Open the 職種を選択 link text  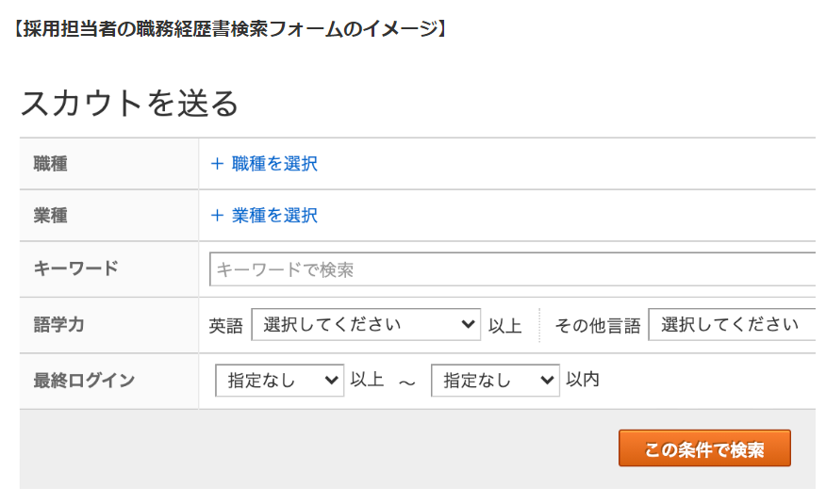(x=274, y=164)
